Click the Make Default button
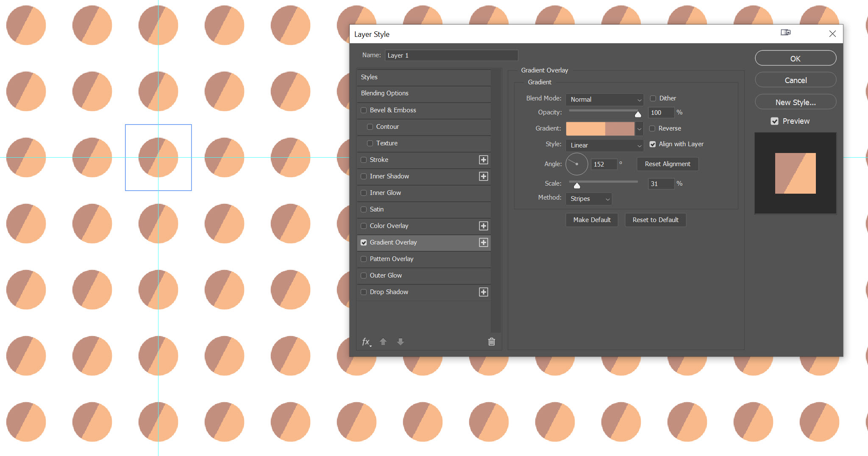 point(592,220)
